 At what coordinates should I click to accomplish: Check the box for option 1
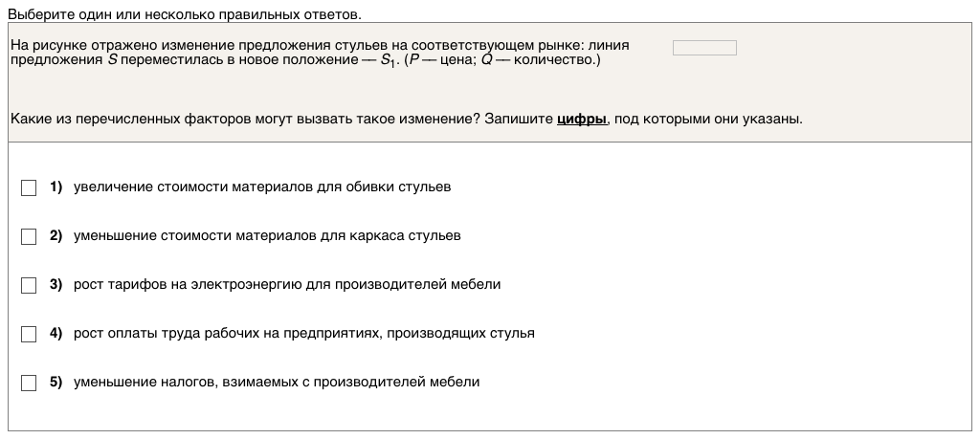pos(29,187)
